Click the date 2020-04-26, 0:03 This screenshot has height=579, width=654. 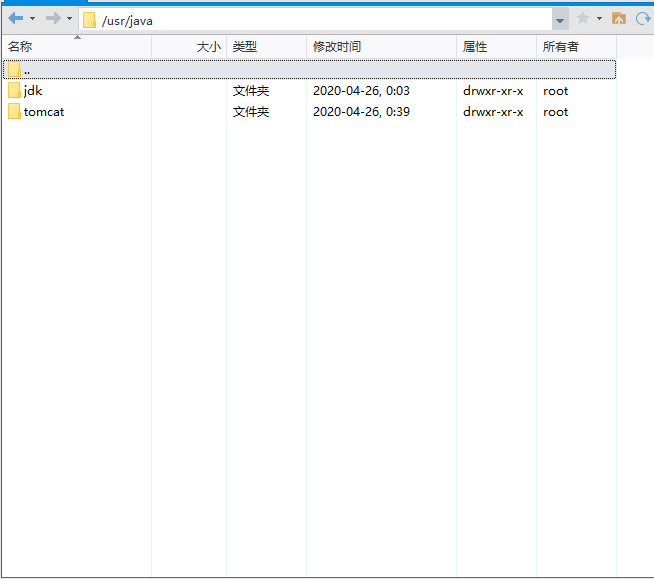361,91
